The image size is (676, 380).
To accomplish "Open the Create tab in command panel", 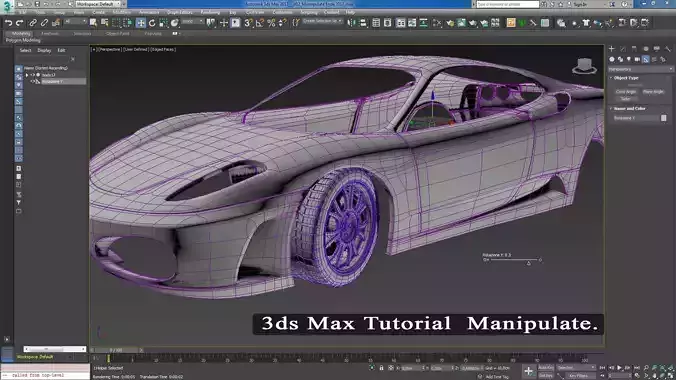I will 612,49.
